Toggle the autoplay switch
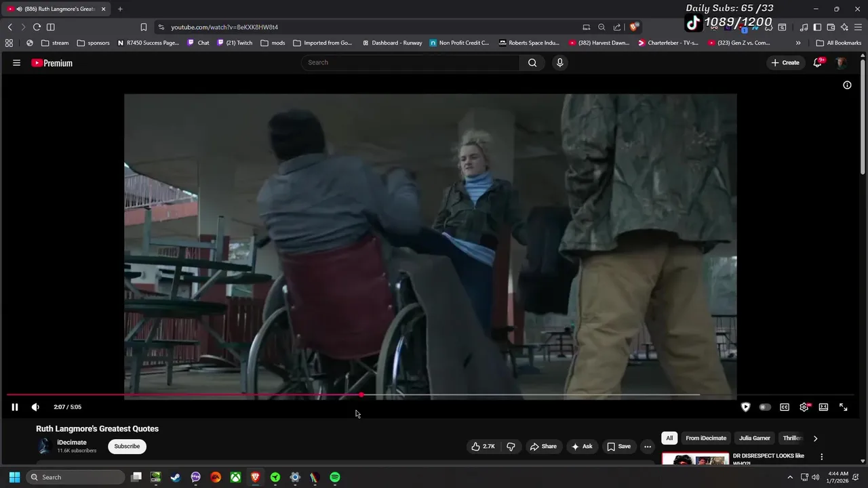This screenshot has height=488, width=868. (765, 407)
